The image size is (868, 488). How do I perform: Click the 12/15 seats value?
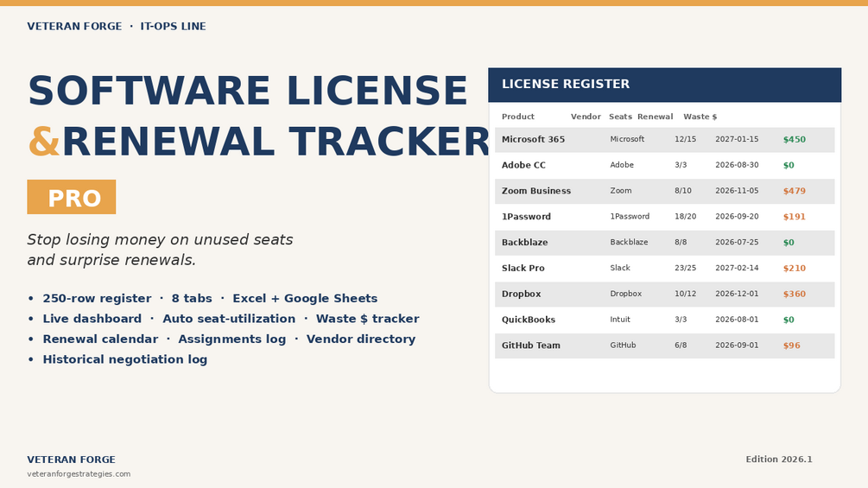coord(685,139)
